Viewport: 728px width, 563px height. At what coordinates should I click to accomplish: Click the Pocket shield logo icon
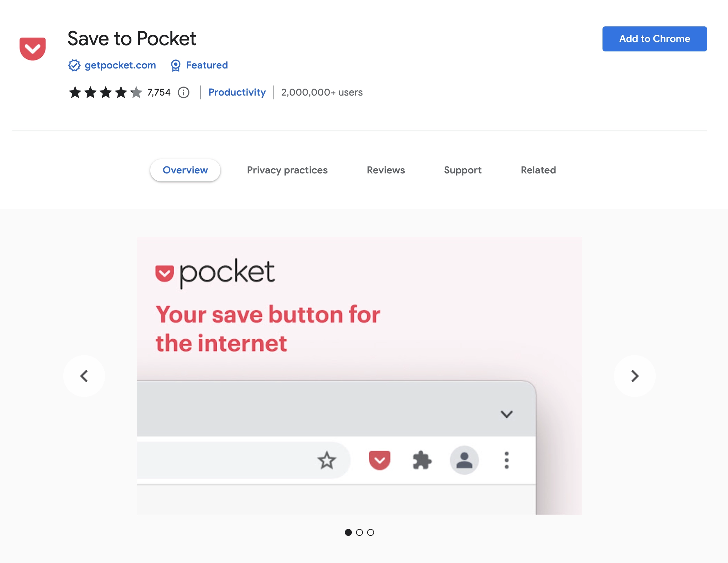point(33,47)
